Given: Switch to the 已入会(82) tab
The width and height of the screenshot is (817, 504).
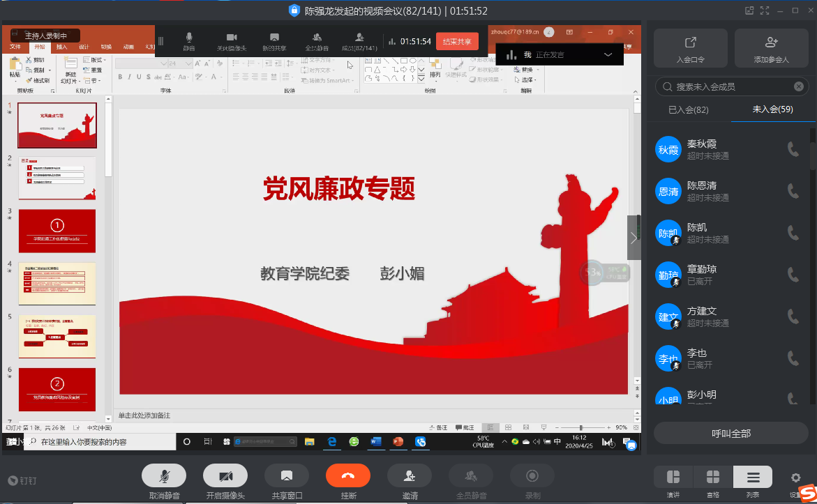Looking at the screenshot, I should point(689,109).
